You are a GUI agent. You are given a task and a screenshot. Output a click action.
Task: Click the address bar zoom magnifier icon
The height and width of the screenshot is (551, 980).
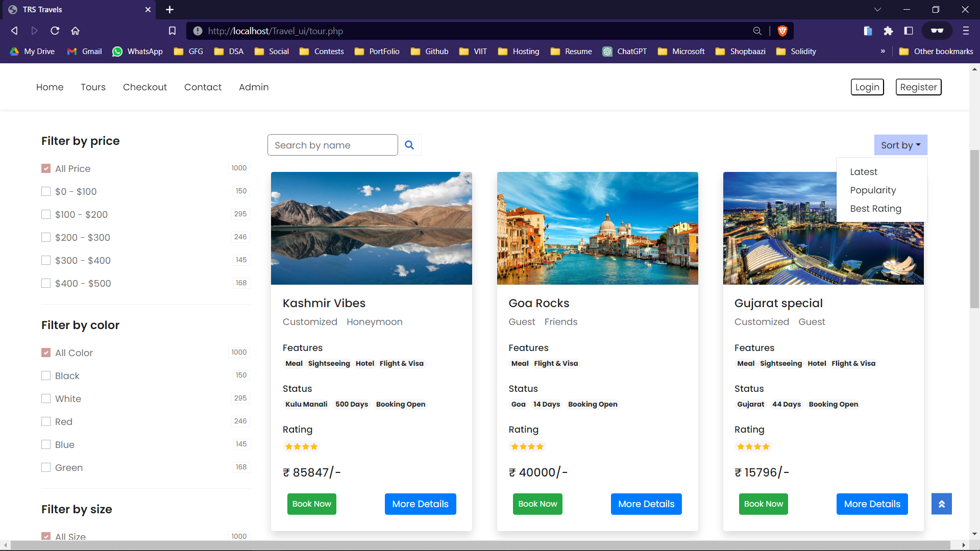point(757,31)
